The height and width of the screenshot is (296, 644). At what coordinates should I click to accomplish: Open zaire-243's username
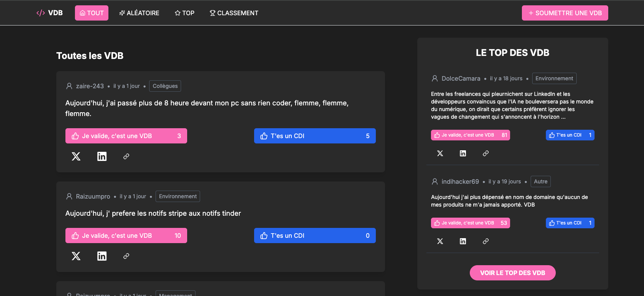90,86
